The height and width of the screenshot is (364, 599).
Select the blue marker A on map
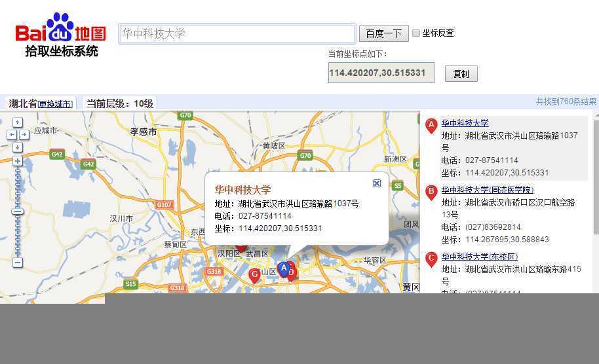pos(284,269)
